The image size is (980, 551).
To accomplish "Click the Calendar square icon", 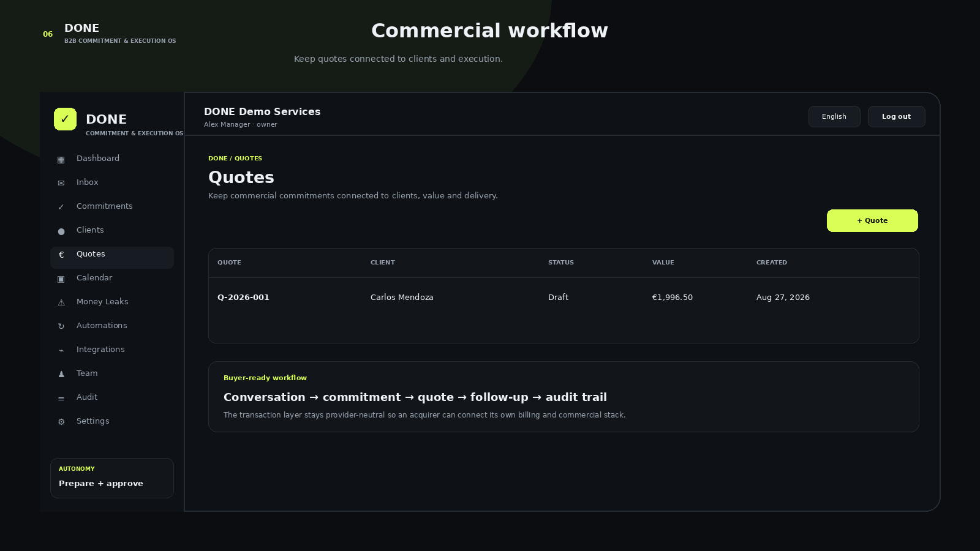I will (x=61, y=279).
